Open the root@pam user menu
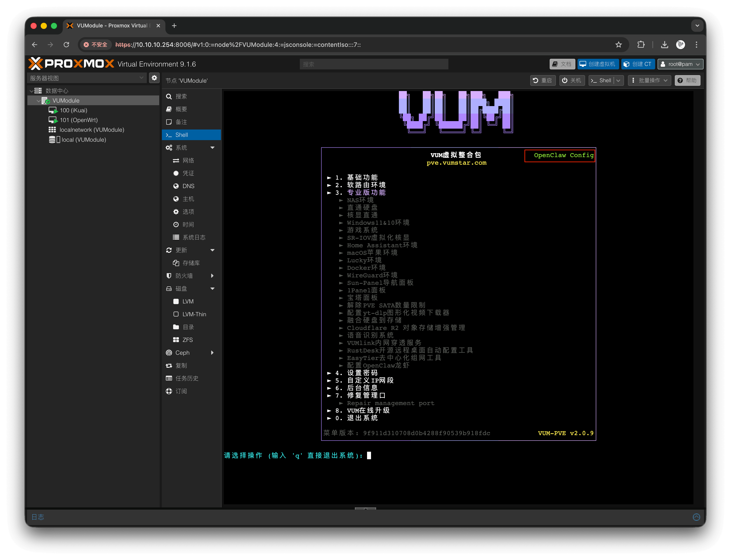Viewport: 731px width, 560px height. click(680, 64)
